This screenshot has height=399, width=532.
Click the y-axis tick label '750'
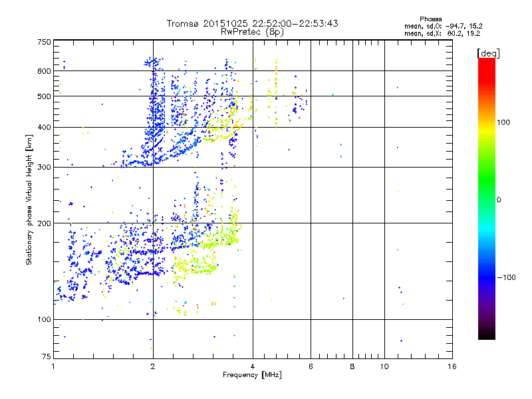(x=44, y=42)
